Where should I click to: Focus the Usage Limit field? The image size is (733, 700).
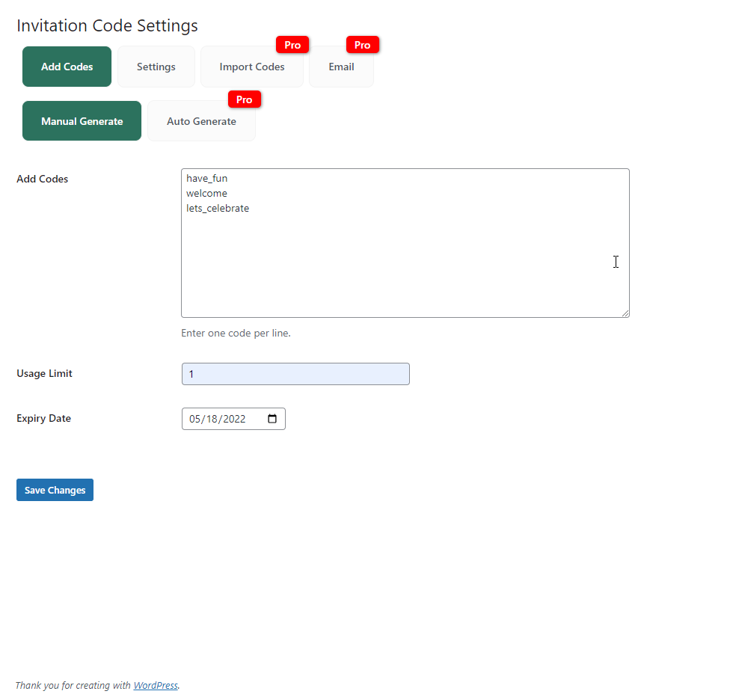pyautogui.click(x=295, y=374)
